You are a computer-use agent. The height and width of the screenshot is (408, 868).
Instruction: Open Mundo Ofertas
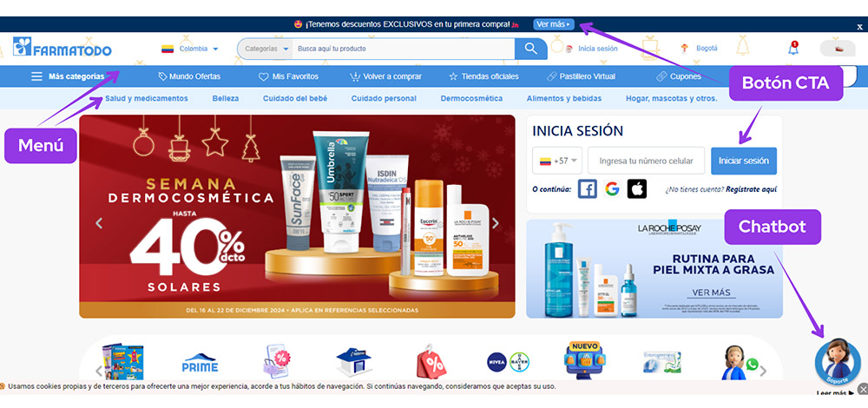point(189,76)
